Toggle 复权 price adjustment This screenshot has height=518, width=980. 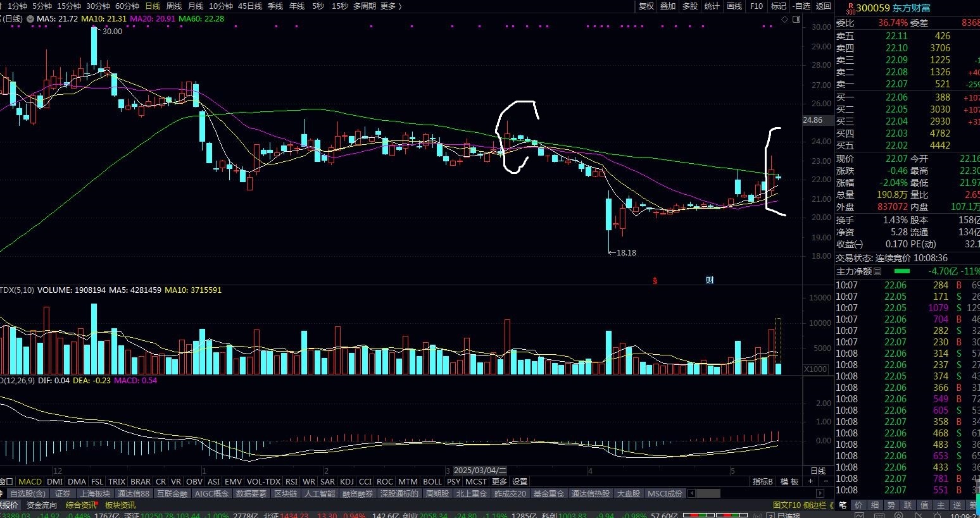tap(646, 6)
